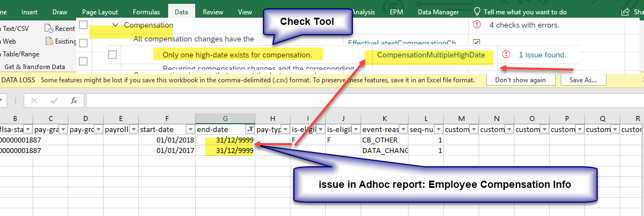This screenshot has width=644, height=216.
Task: Open filter dropdown for is-eligil column J
Action: coord(356,130)
